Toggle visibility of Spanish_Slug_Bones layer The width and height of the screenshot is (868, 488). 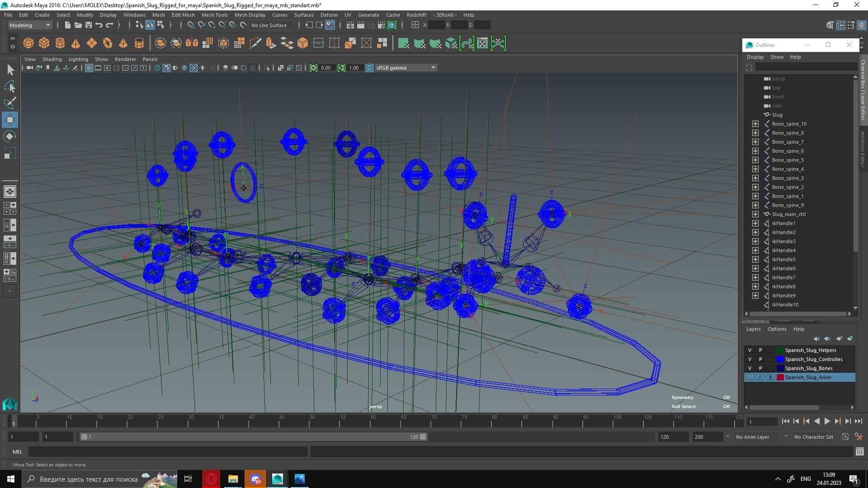[x=750, y=368]
